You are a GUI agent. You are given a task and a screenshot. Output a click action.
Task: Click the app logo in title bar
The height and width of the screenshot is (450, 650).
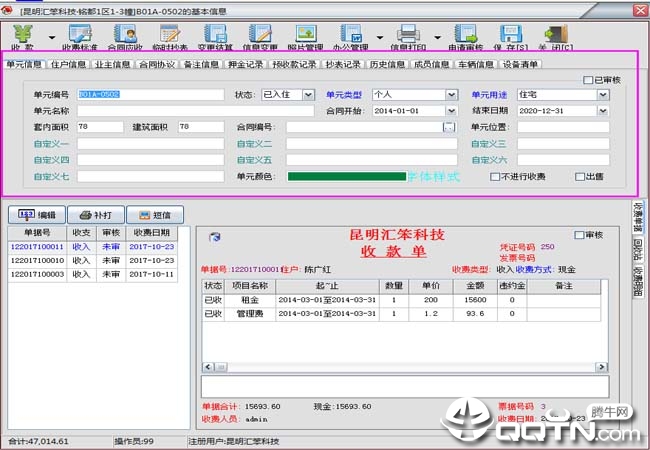click(7, 10)
